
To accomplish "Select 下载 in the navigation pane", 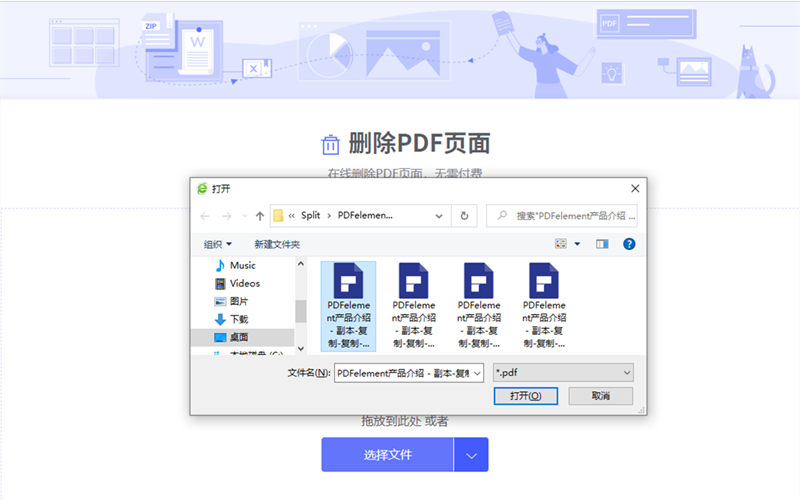I will click(x=239, y=320).
